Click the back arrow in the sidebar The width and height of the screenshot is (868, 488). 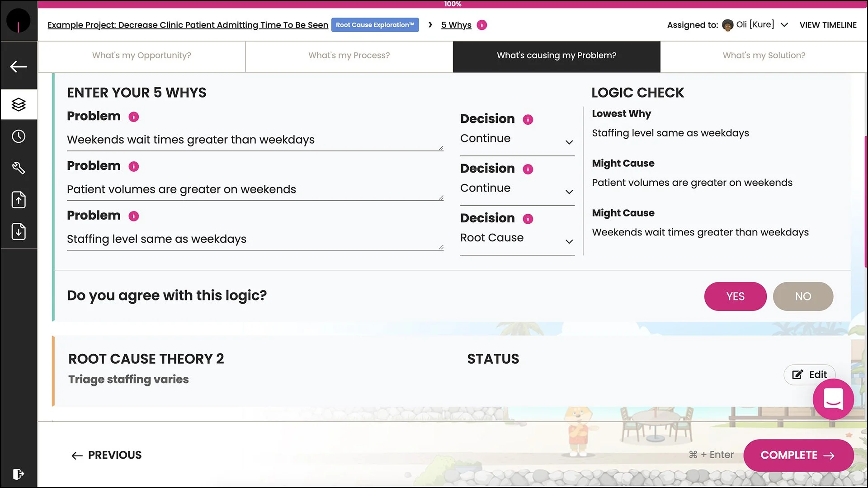click(x=19, y=66)
